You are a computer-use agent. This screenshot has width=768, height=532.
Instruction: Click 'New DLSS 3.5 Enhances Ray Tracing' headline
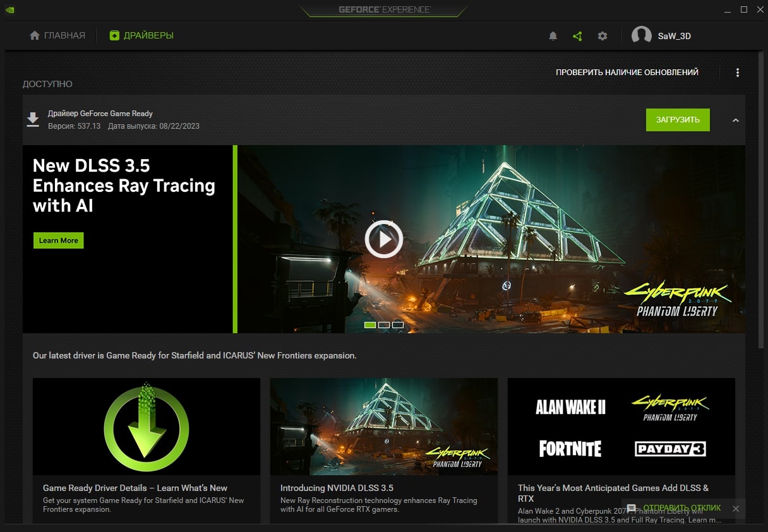[x=124, y=186]
